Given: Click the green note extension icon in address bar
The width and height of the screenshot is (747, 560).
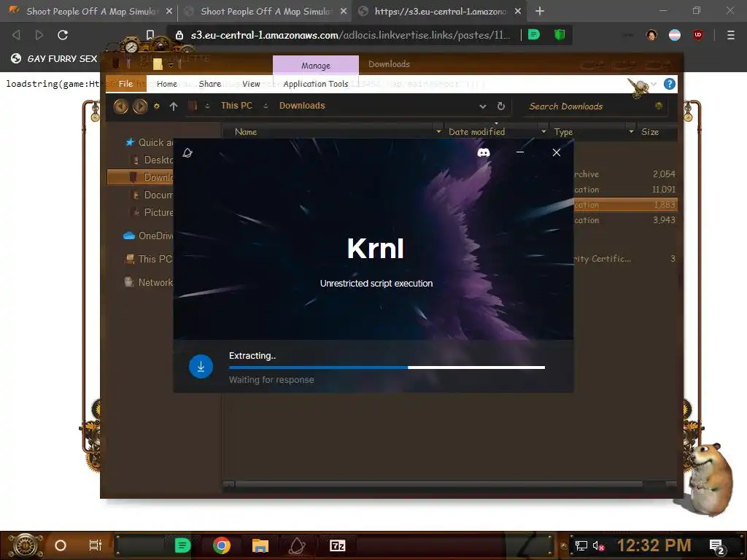Looking at the screenshot, I should pyautogui.click(x=534, y=34).
